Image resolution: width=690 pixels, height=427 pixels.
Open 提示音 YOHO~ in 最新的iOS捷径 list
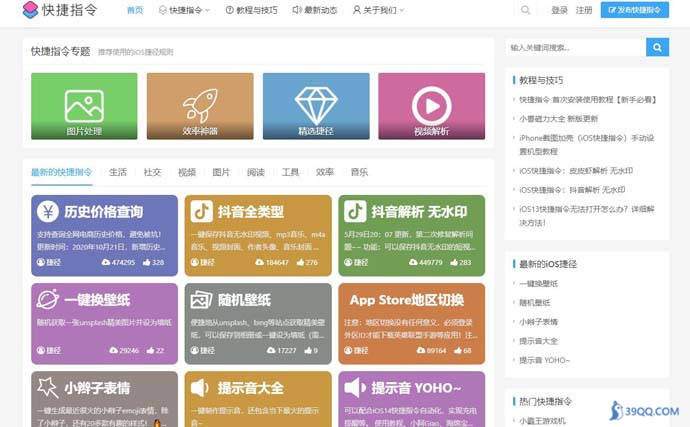point(544,360)
